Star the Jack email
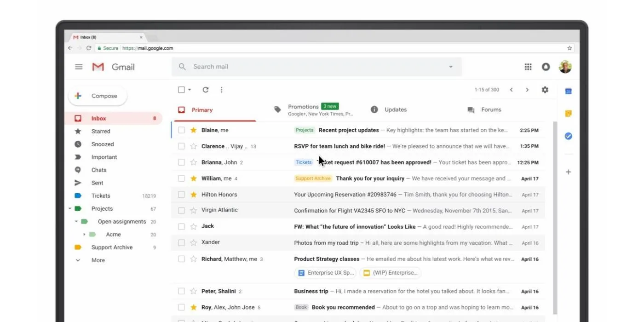This screenshot has width=644, height=322. [194, 227]
